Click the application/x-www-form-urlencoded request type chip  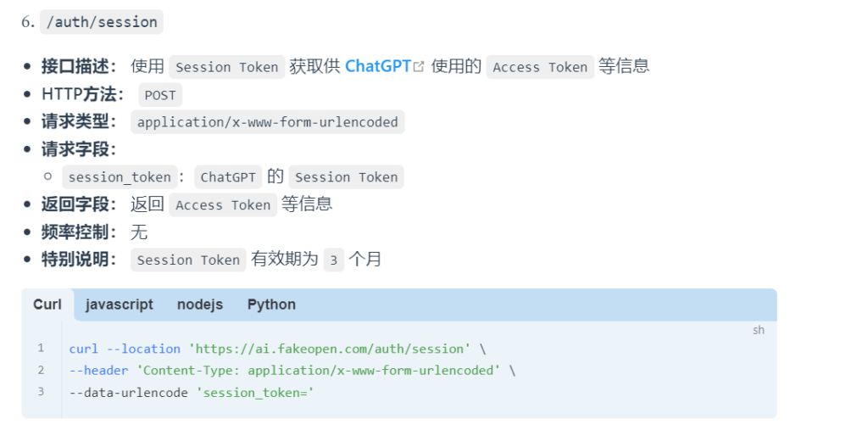(x=267, y=122)
